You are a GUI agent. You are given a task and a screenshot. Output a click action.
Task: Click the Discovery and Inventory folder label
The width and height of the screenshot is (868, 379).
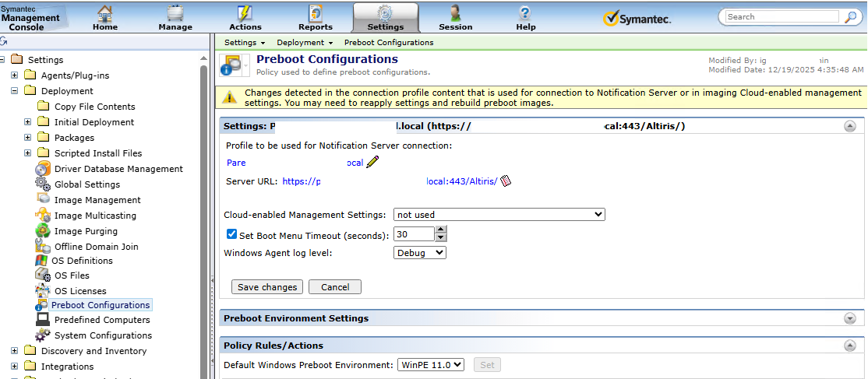94,351
